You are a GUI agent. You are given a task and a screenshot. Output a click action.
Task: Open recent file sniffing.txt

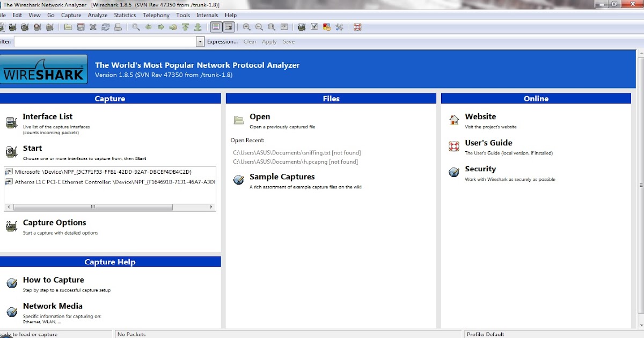point(297,153)
